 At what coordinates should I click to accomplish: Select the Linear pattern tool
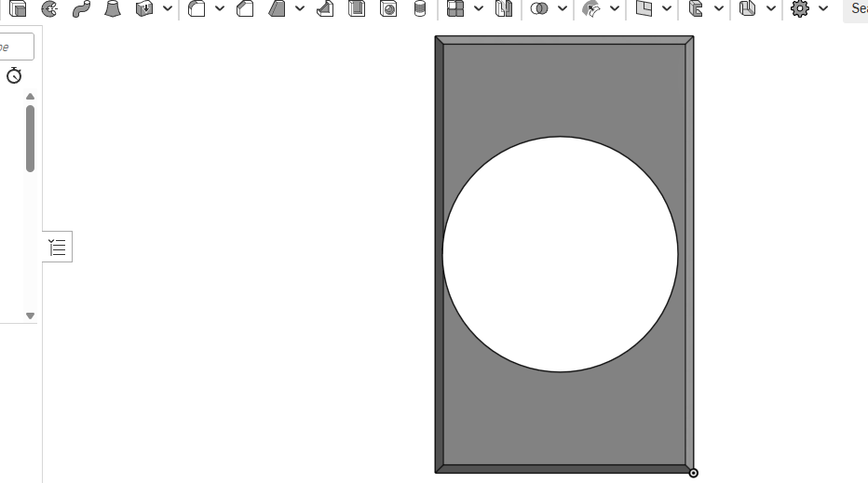(x=455, y=8)
